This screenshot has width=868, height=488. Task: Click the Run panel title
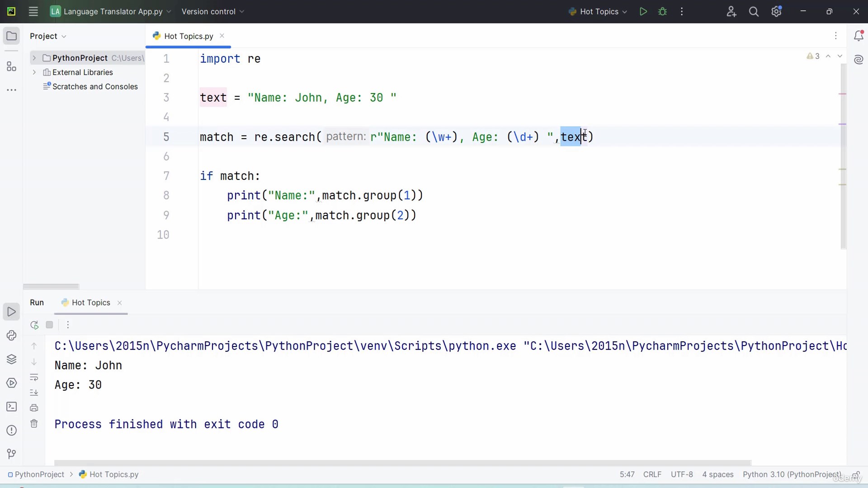(x=37, y=303)
